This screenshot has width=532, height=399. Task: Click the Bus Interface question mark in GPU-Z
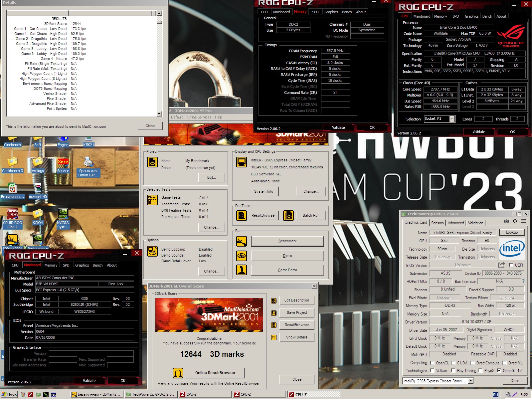[x=523, y=281]
